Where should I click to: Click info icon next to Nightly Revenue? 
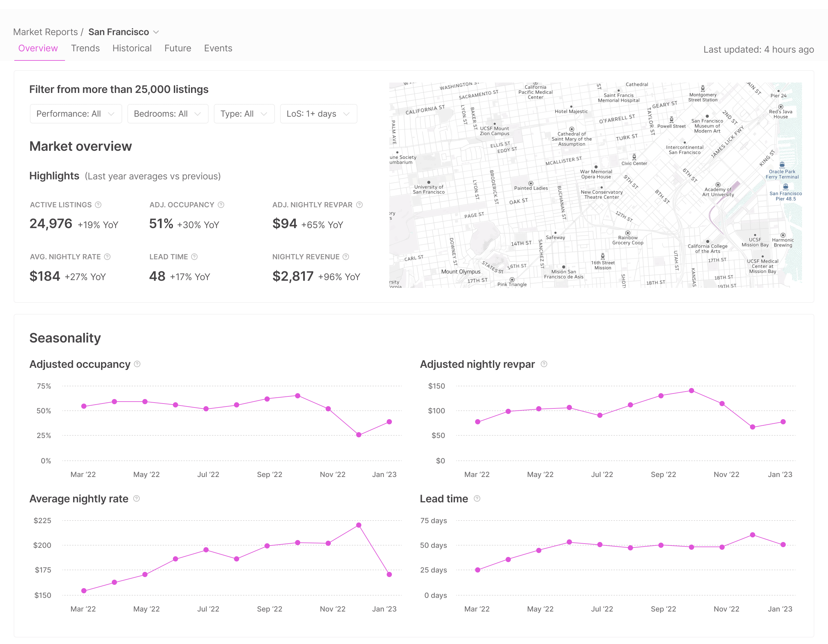346,257
